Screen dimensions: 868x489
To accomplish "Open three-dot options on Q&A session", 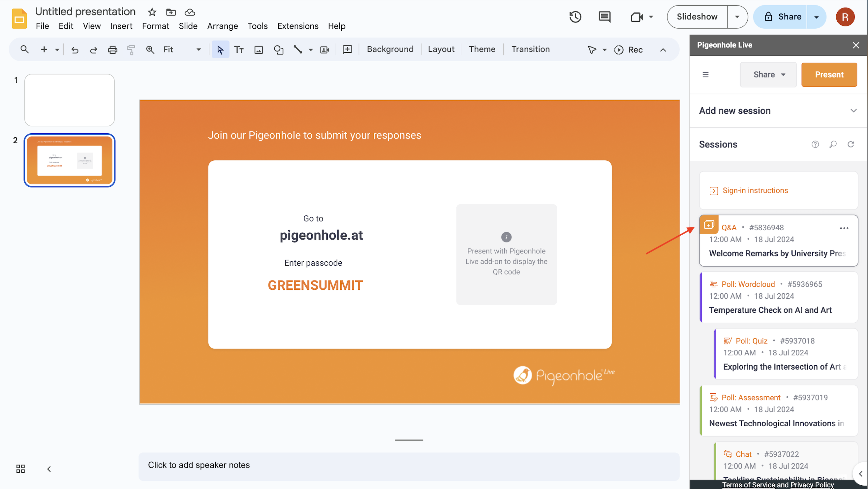I will click(x=844, y=228).
